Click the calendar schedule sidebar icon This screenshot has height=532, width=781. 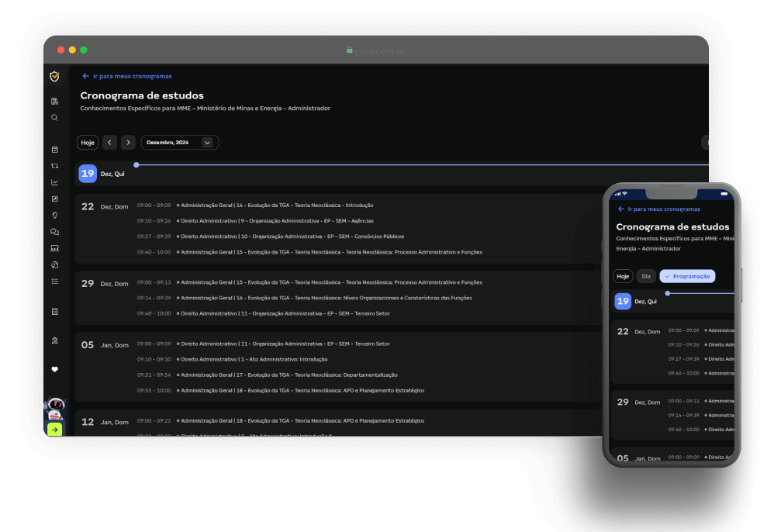[x=54, y=150]
